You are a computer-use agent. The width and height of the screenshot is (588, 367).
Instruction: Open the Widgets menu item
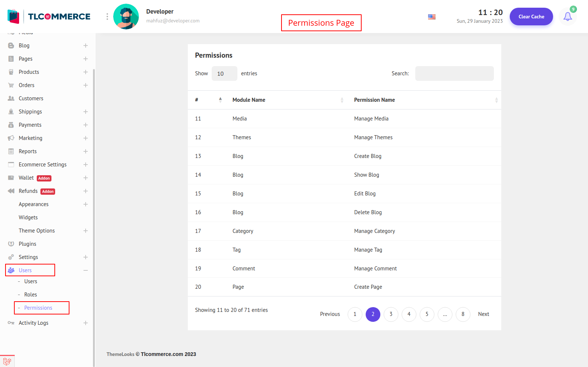(28, 217)
